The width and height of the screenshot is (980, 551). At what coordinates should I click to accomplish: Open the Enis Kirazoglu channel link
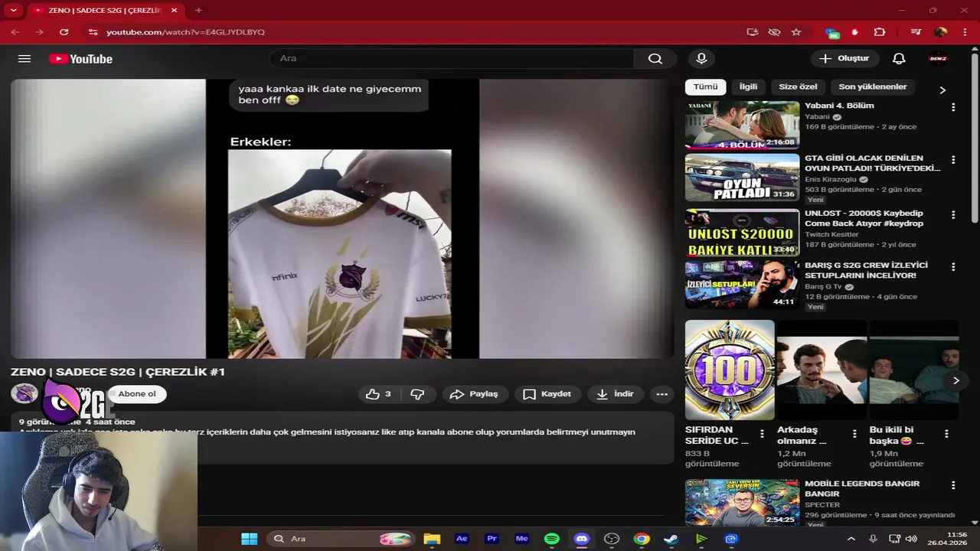coord(830,179)
